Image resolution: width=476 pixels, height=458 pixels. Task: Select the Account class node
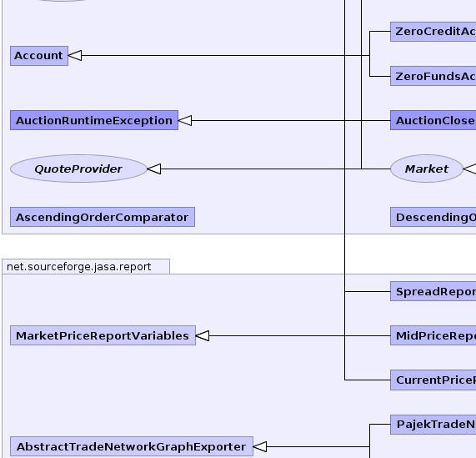39,56
